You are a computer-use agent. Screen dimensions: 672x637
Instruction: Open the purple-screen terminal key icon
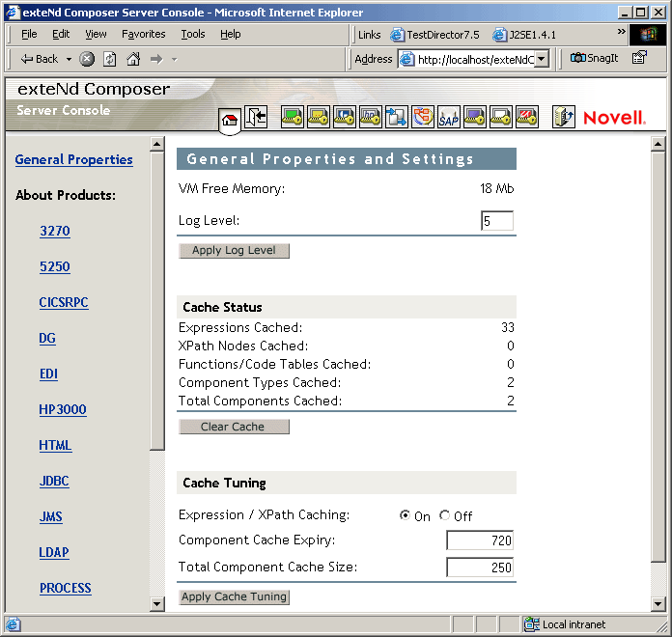(x=475, y=117)
